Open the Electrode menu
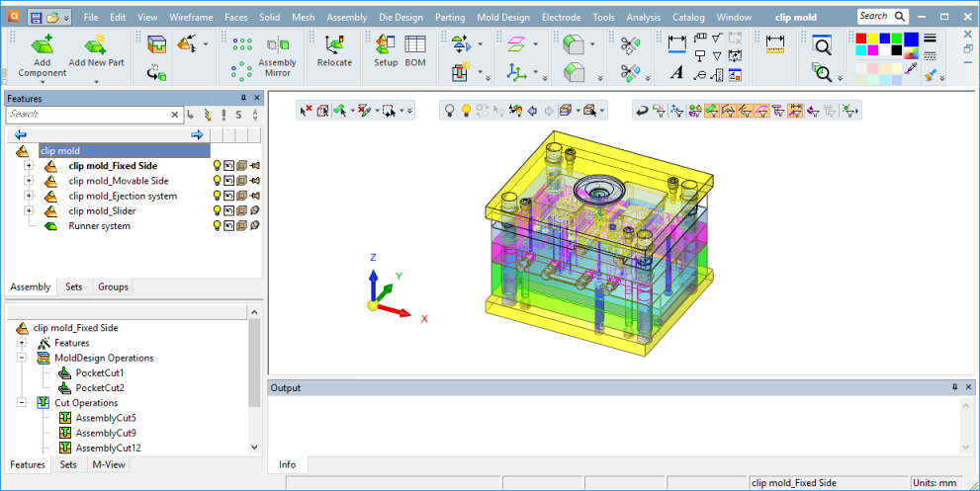 (x=562, y=18)
